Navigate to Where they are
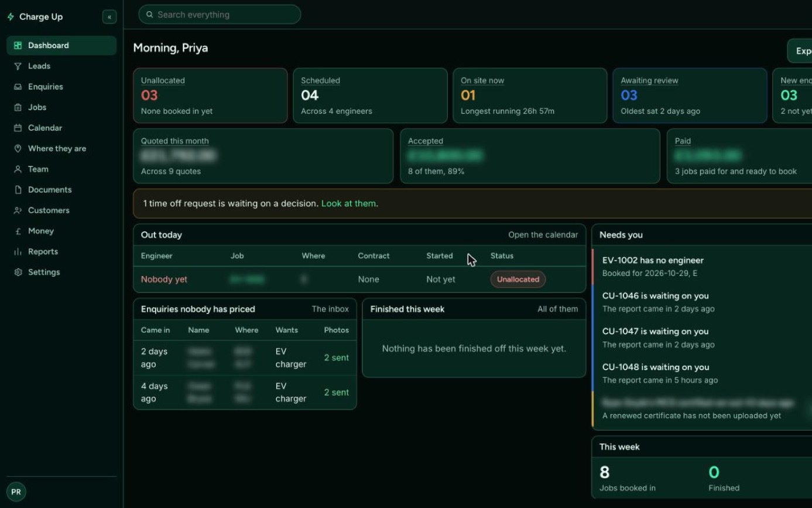 61,149
